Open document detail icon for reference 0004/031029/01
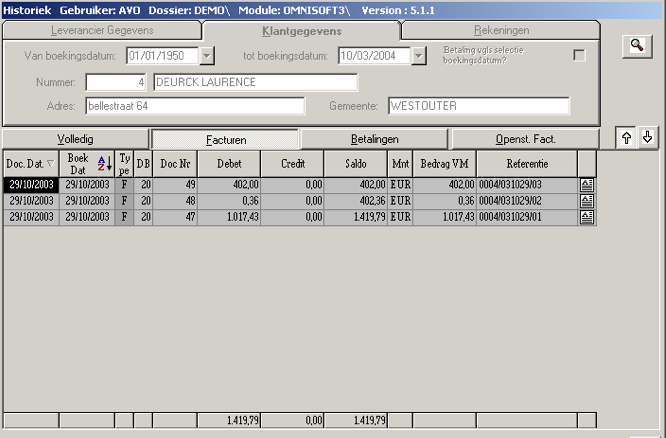Image resolution: width=666 pixels, height=438 pixels. coord(587,217)
